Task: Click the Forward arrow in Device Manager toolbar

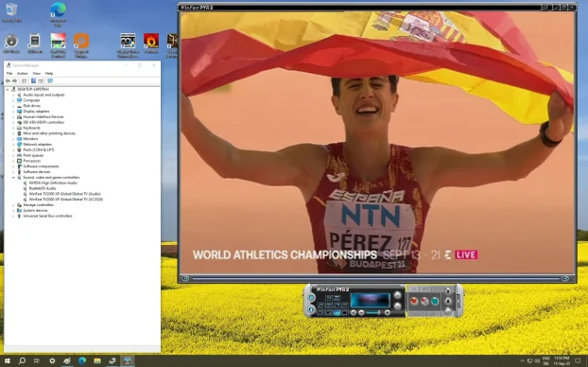Action: pyautogui.click(x=14, y=81)
